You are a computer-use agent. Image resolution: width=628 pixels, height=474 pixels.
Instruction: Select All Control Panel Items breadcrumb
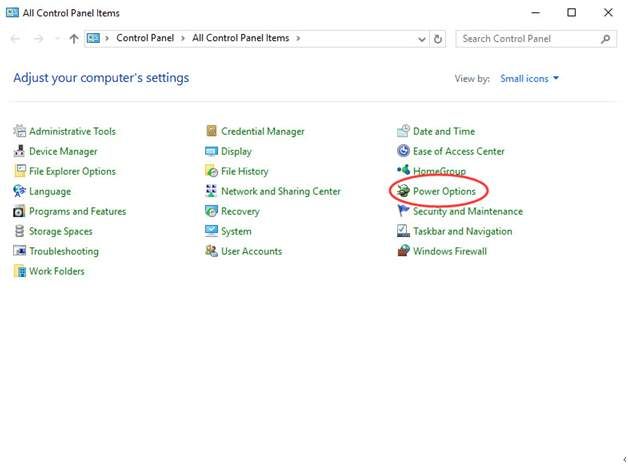(240, 38)
